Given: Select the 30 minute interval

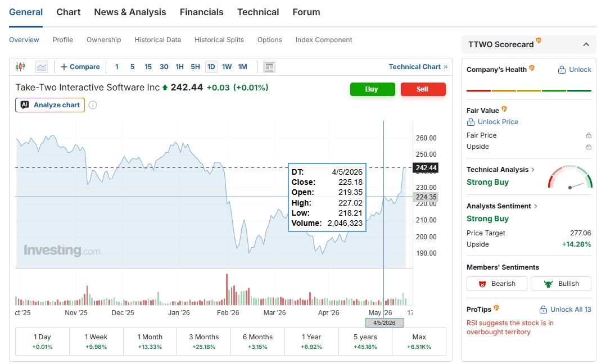Looking at the screenshot, I should coord(164,67).
